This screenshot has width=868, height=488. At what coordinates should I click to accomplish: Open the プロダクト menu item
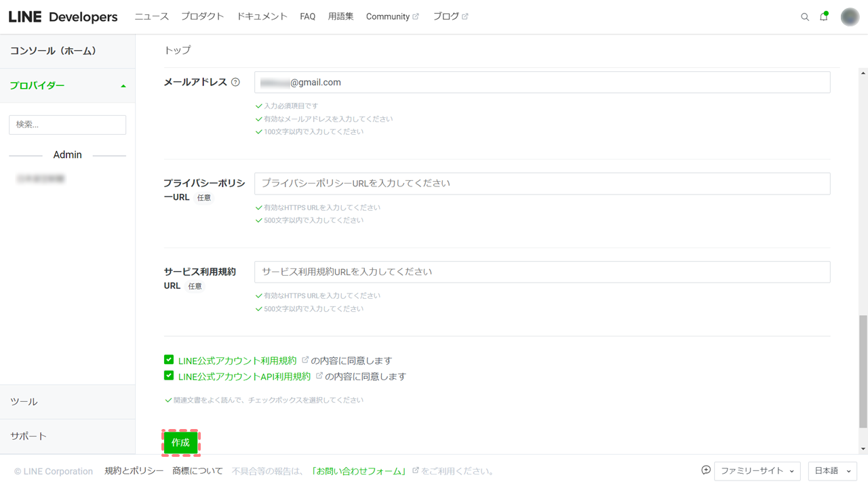pyautogui.click(x=202, y=16)
